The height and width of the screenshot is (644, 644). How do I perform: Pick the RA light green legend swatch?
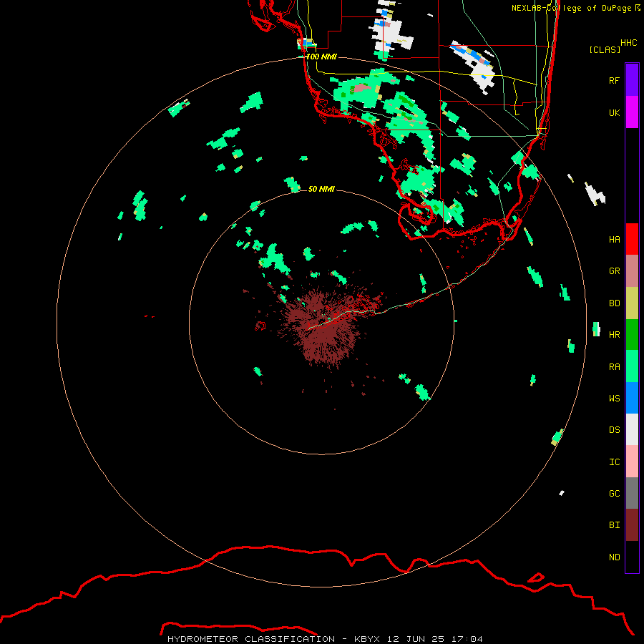pyautogui.click(x=632, y=366)
